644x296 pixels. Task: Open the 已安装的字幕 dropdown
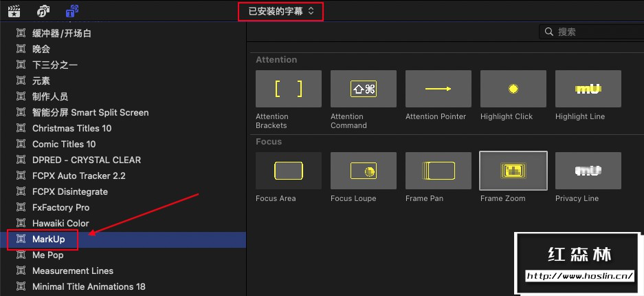[x=281, y=12]
